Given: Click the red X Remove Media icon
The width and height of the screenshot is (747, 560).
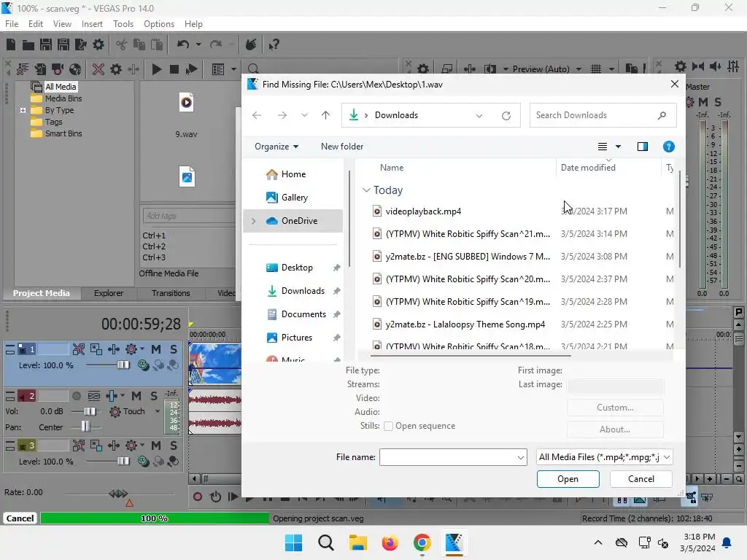Looking at the screenshot, I should pos(98,69).
